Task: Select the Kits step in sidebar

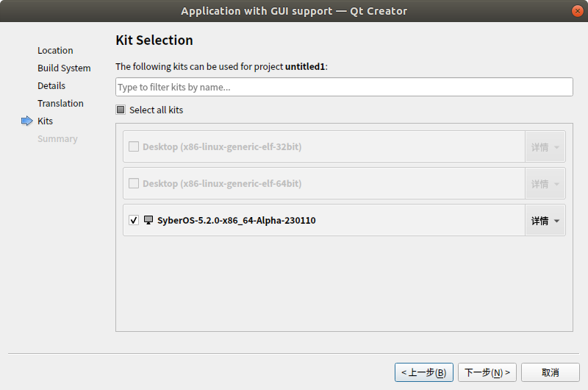Action: pos(45,121)
